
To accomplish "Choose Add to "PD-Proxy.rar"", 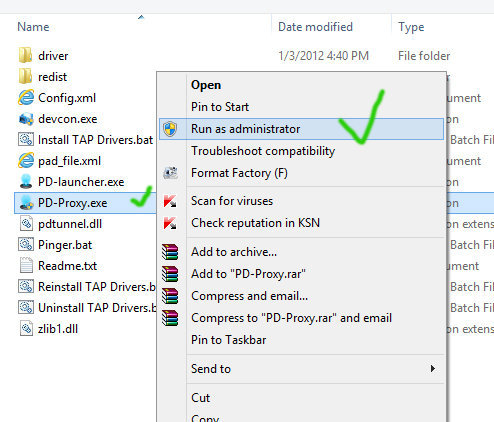I will [248, 274].
